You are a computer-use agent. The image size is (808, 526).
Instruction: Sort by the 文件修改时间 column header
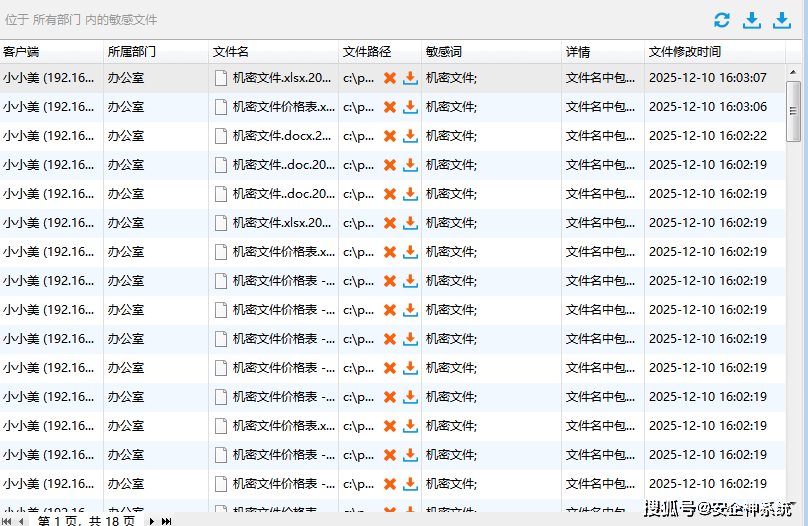[715, 52]
